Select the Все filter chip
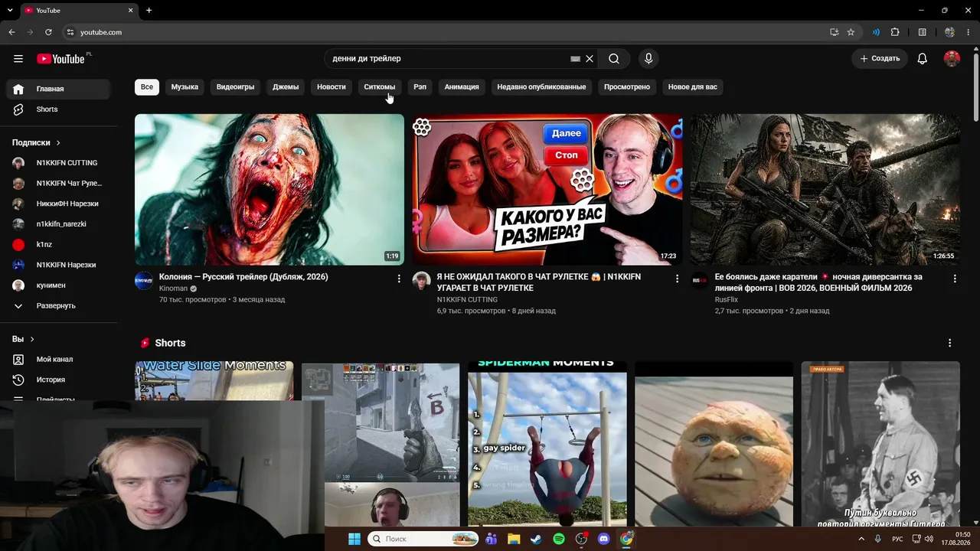Image resolution: width=980 pixels, height=551 pixels. tap(147, 87)
